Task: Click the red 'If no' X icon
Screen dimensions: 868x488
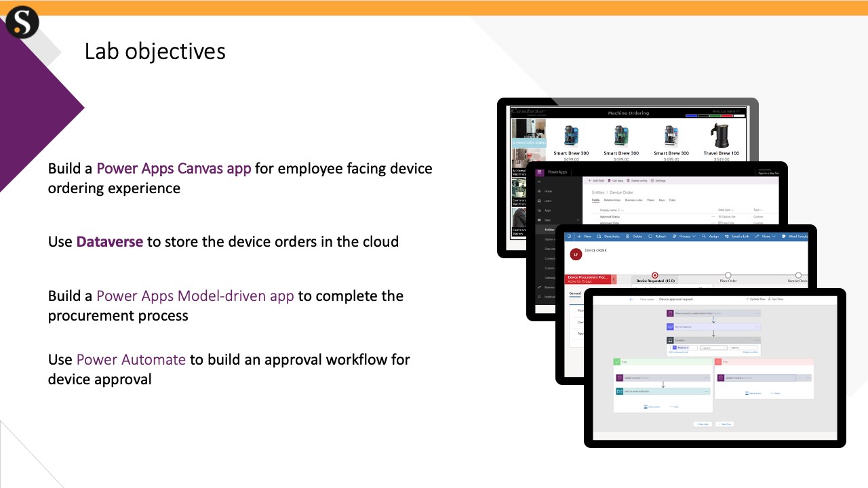Action: 718,362
